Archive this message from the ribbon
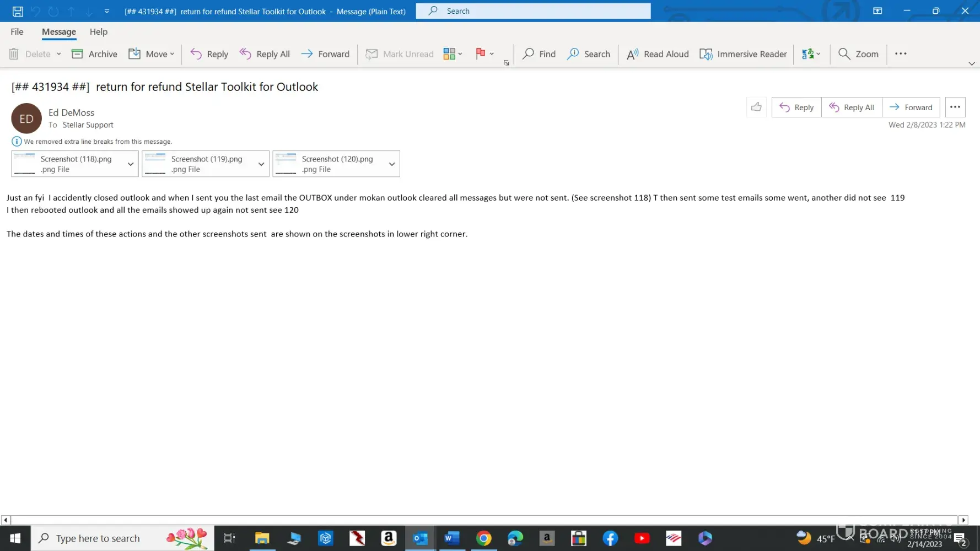This screenshot has width=980, height=551. click(x=95, y=54)
